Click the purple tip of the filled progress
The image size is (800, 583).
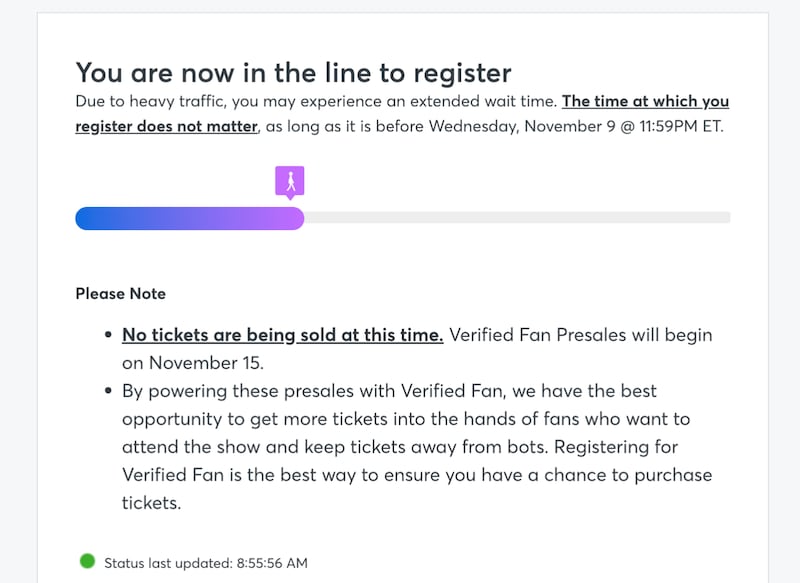pyautogui.click(x=294, y=218)
